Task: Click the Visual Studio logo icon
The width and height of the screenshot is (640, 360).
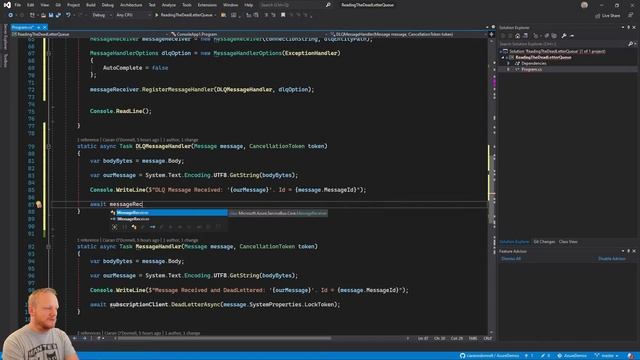Action: point(7,5)
